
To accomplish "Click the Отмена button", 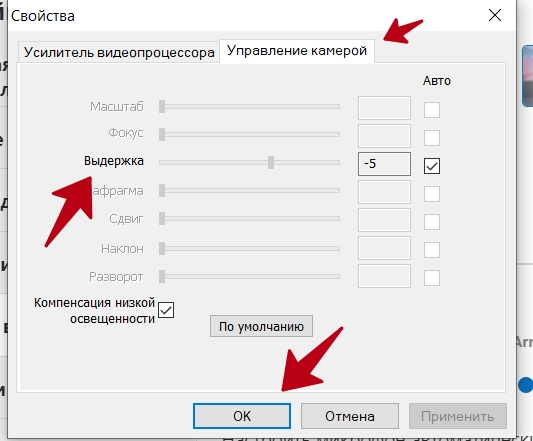I will (350, 416).
